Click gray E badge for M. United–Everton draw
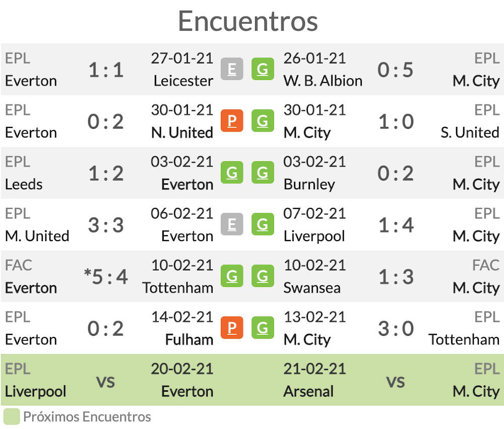The width and height of the screenshot is (504, 429). tap(232, 224)
